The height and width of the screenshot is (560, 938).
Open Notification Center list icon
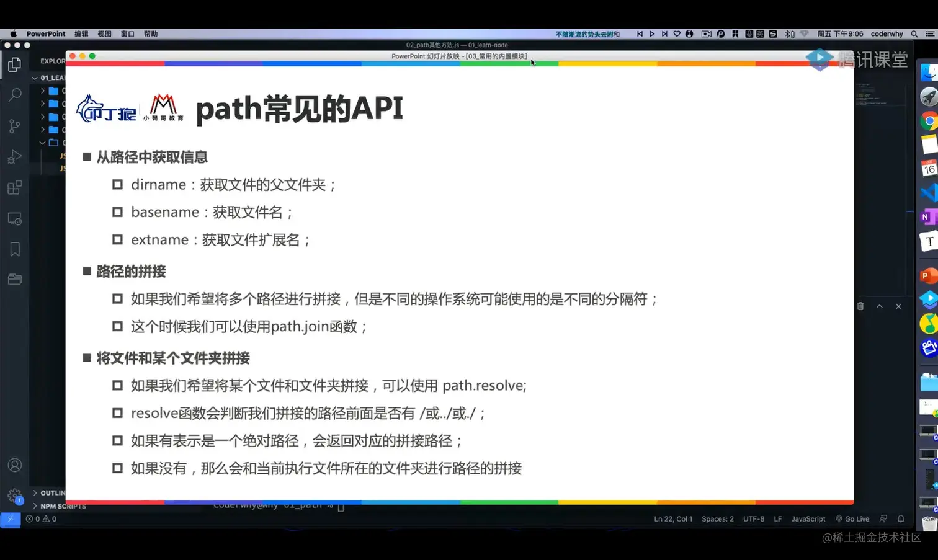(x=930, y=34)
